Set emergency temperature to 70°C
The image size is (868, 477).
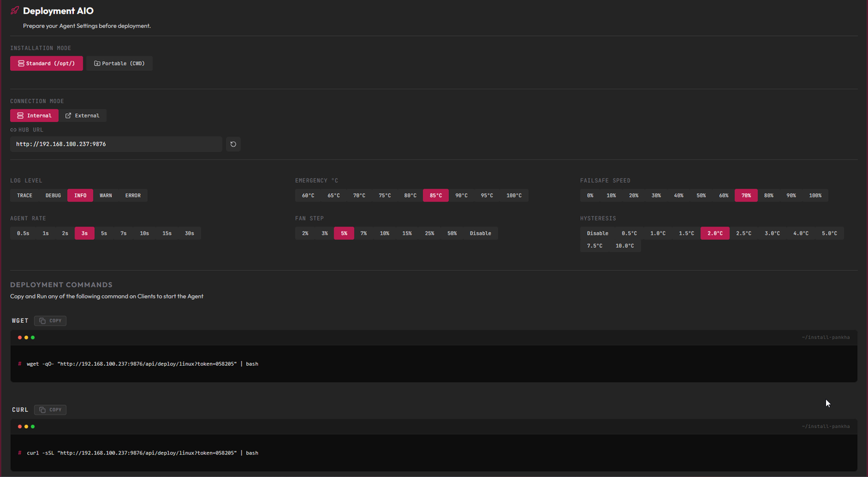coord(359,195)
